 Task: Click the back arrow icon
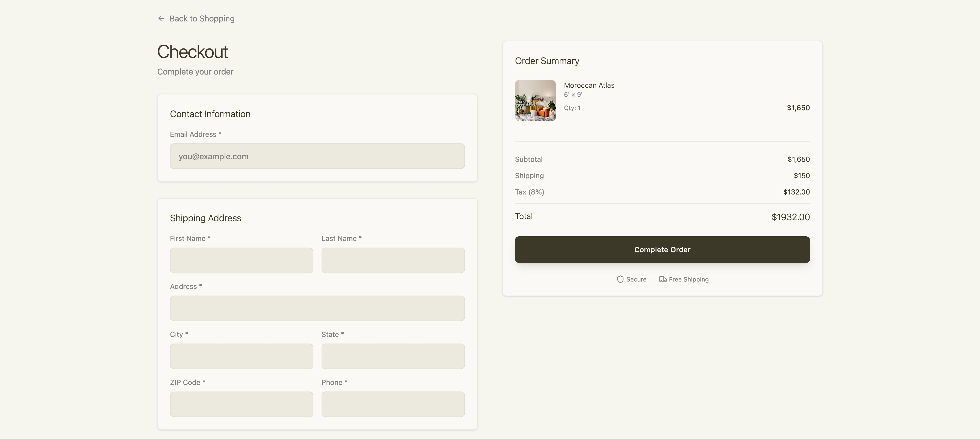tap(161, 18)
